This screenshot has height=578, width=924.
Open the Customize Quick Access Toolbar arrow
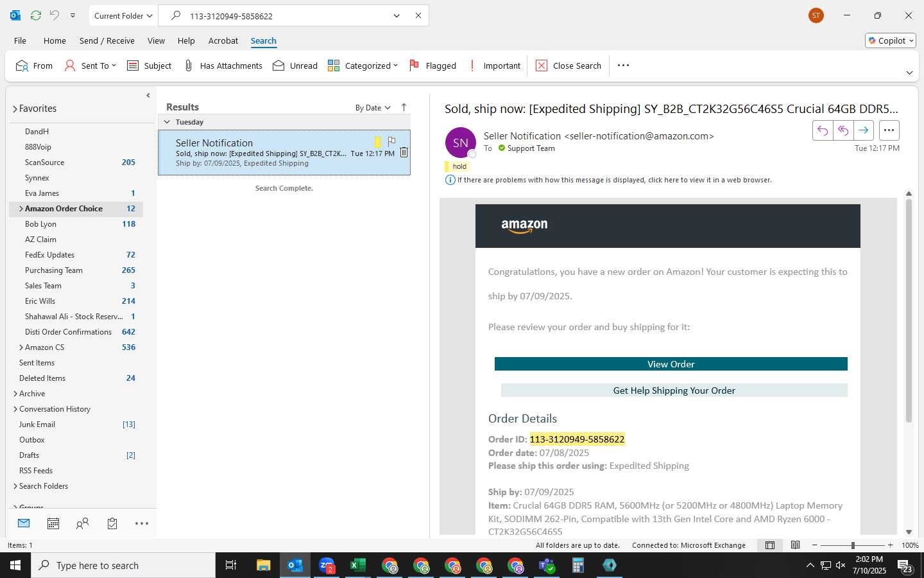73,15
